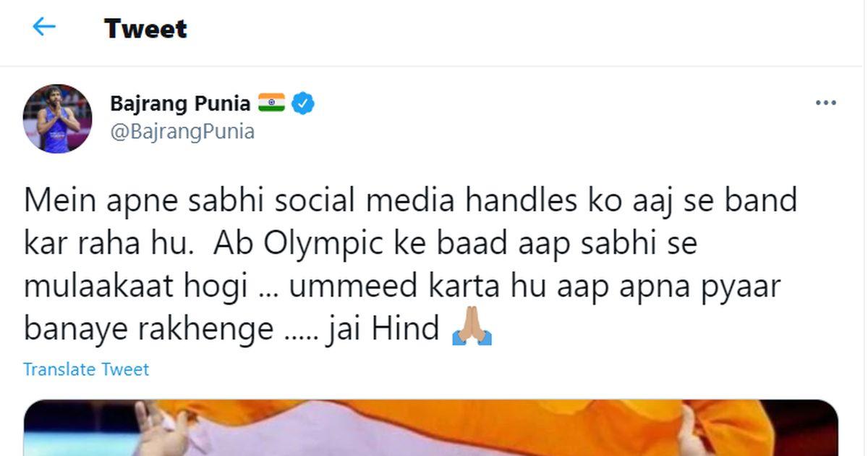Open Bajrang Punia's profile avatar
The image size is (868, 456).
click(x=58, y=119)
